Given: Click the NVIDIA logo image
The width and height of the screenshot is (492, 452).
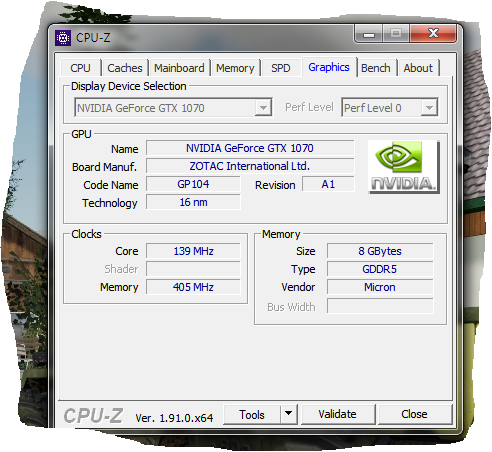Looking at the screenshot, I should click(404, 167).
